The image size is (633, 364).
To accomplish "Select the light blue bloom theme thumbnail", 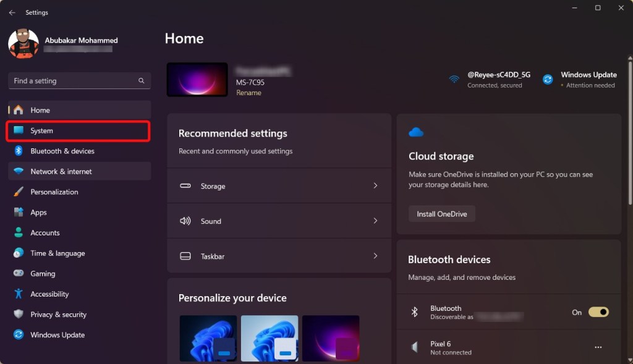I will 270,338.
